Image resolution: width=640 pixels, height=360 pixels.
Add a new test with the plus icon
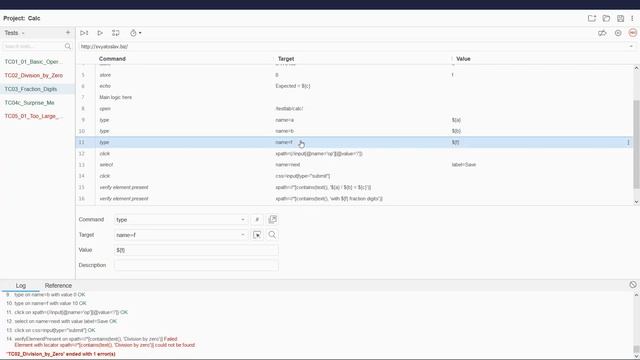click(x=68, y=32)
